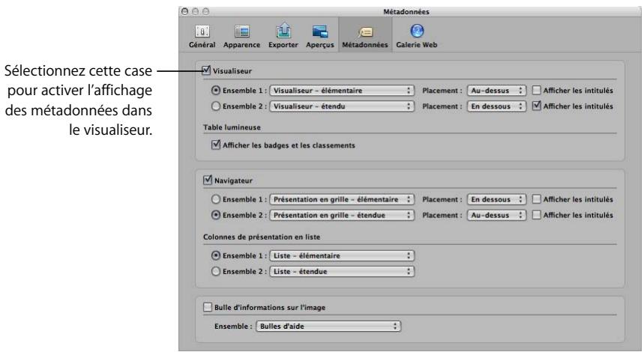Viewport: 644px width, 352px height.
Task: Open Visualiseur Ensemble 1 Placement Au-dessus dropdown
Action: point(496,91)
